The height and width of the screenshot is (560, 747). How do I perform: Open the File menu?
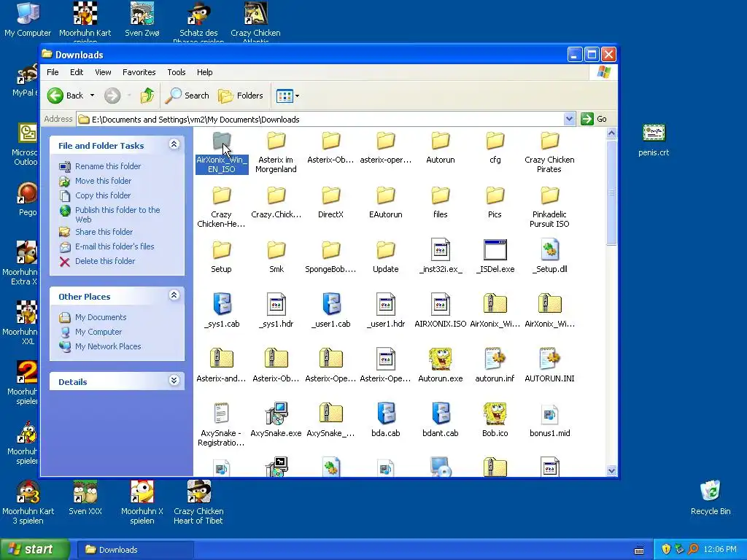pos(53,72)
